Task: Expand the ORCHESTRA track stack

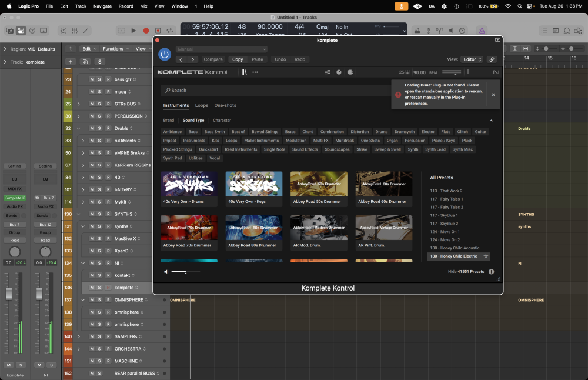Action: [x=79, y=349]
